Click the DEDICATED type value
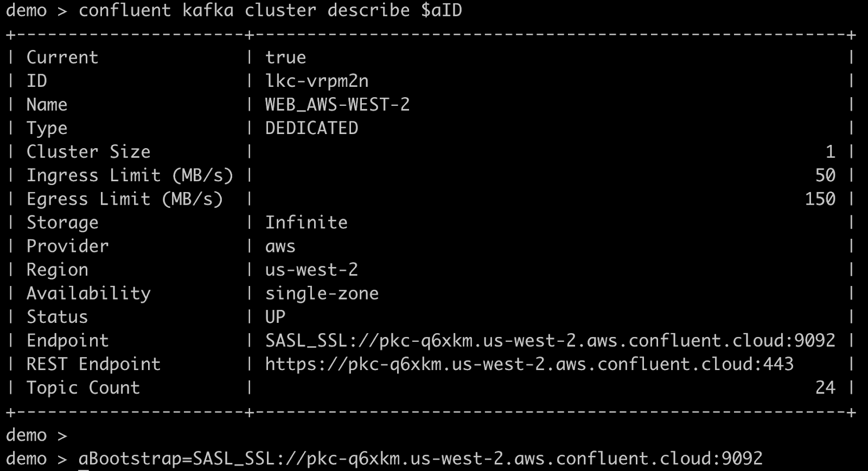This screenshot has height=471, width=868. (311, 128)
